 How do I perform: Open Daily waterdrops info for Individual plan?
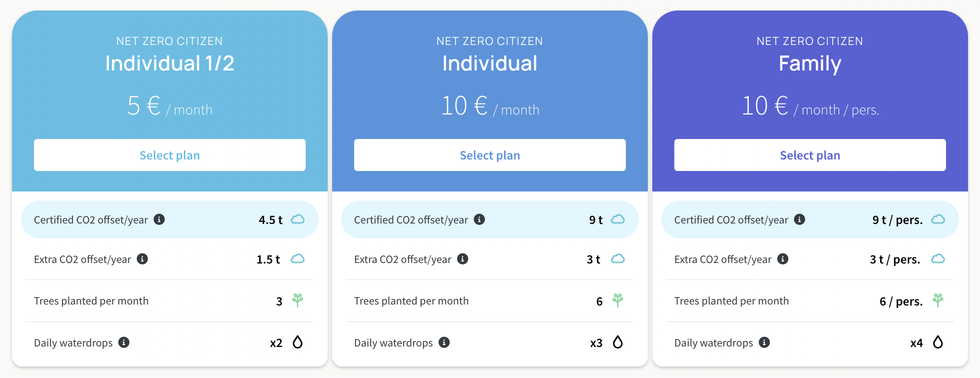click(x=444, y=342)
